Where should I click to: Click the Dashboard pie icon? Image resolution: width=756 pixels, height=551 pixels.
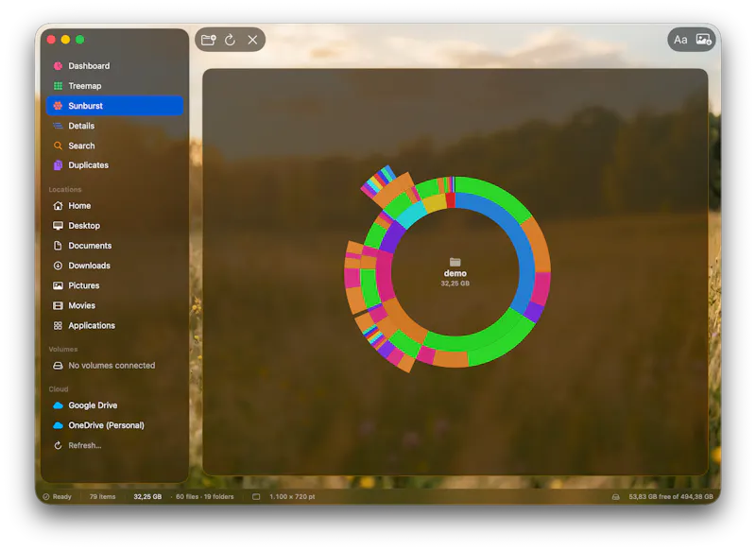coord(58,65)
